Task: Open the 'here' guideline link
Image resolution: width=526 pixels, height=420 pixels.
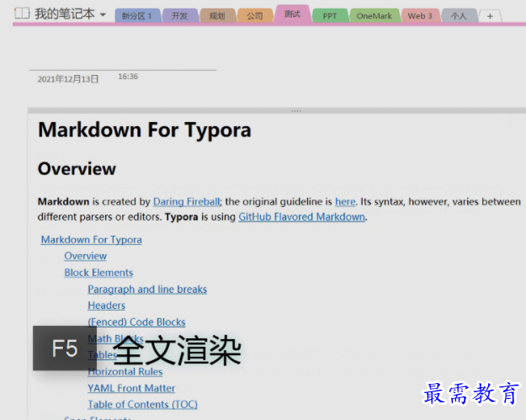Action: 345,202
